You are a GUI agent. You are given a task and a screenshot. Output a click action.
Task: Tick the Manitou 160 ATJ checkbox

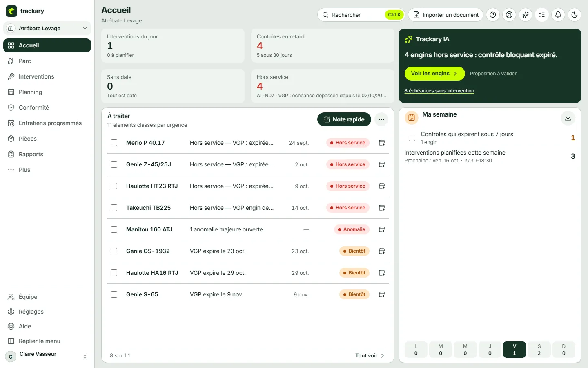[114, 229]
